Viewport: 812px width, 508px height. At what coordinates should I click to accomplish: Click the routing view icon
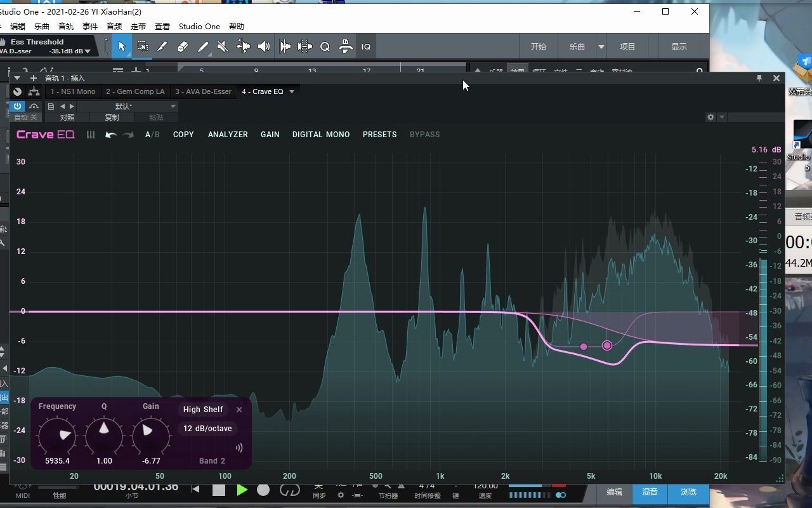(34, 91)
